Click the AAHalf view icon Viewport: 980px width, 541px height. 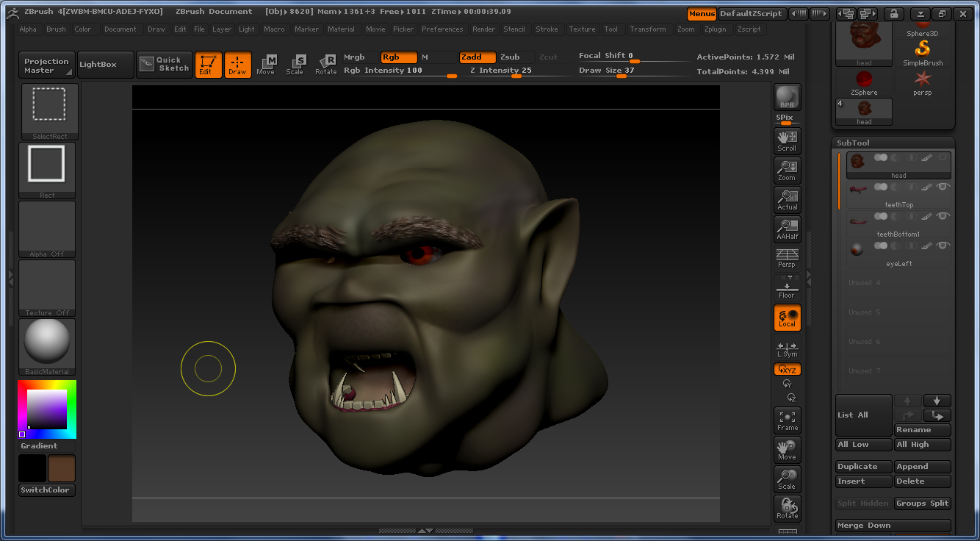point(787,229)
